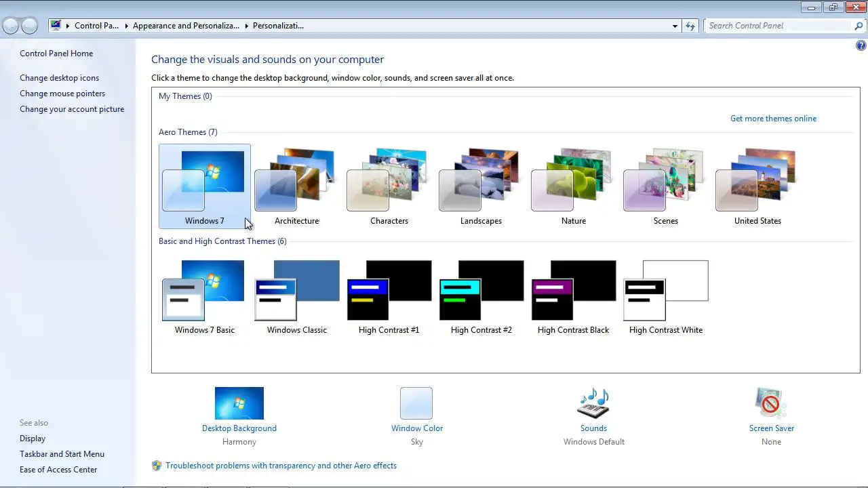Click the page title about visuals and sounds
Viewport: 868px width, 488px height.
point(267,60)
